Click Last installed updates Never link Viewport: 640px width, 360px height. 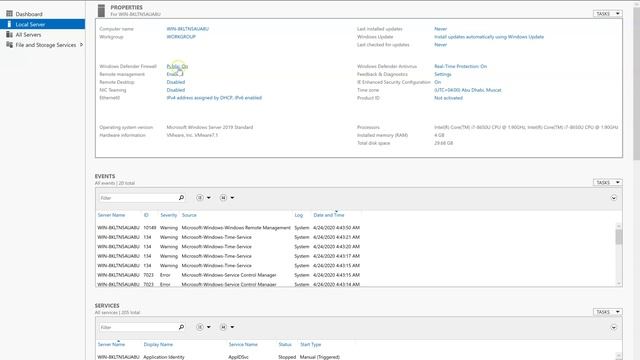[x=440, y=29]
